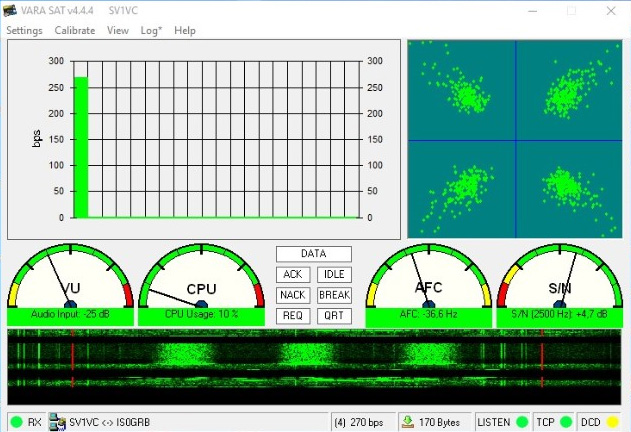This screenshot has height=432, width=631.
Task: Minimize the VARA SAT window
Action: point(533,11)
